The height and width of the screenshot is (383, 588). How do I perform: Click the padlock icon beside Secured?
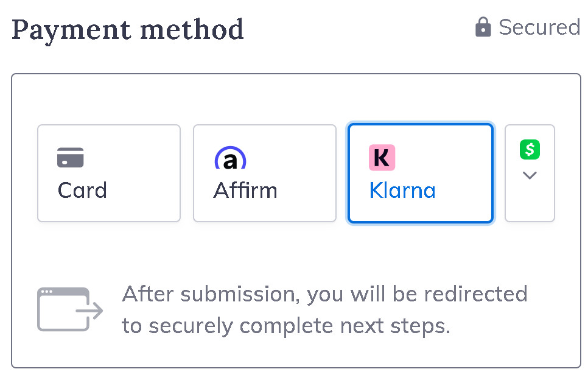[483, 27]
